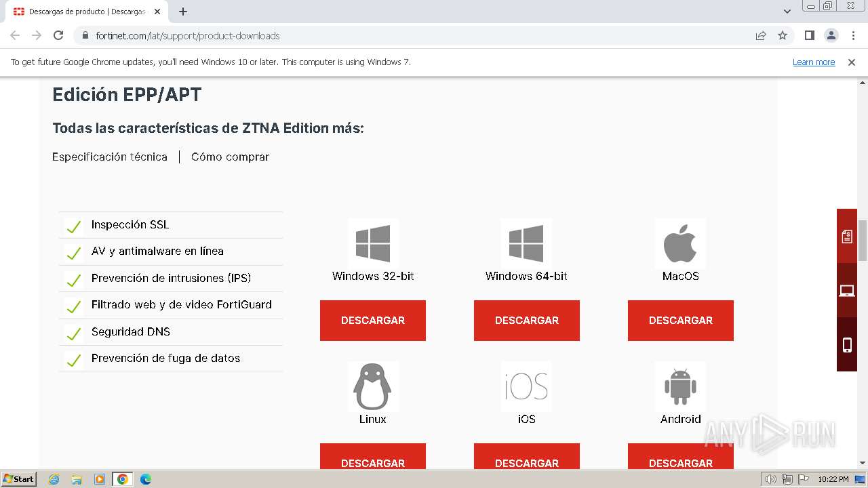Open File Explorer from the taskbar
The image size is (868, 488).
pos(77,479)
